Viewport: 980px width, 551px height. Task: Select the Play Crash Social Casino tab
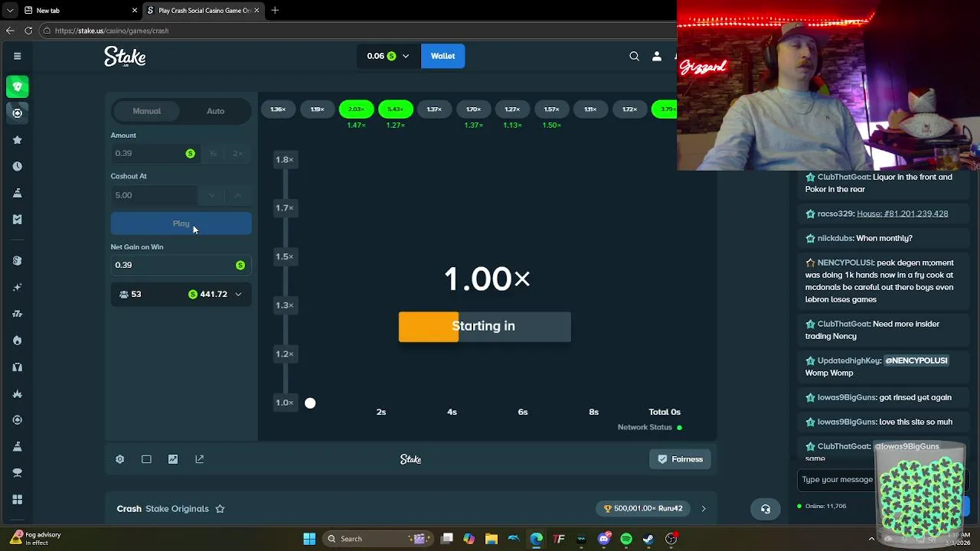coord(204,10)
